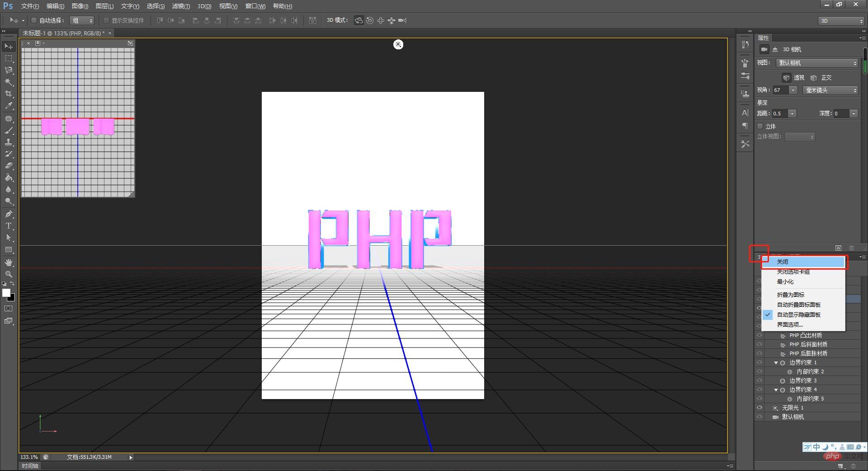Select the Paint Bucket tool

9,177
